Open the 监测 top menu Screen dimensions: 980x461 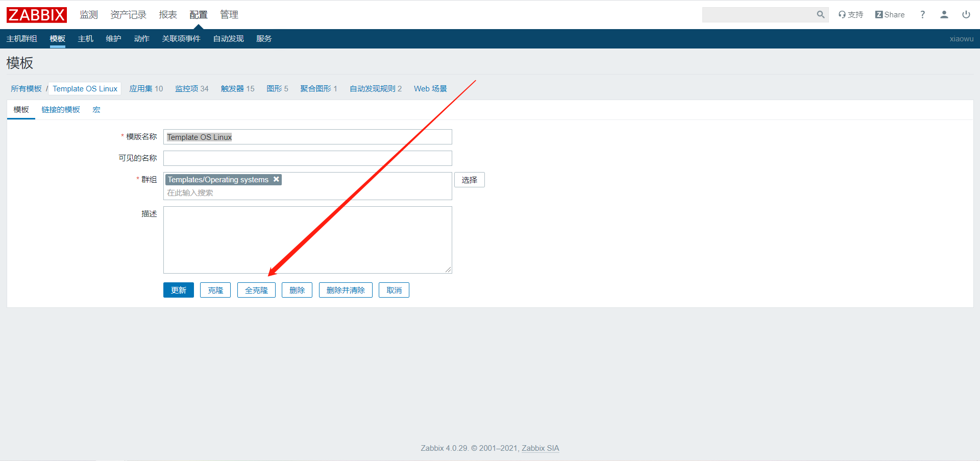coord(88,15)
